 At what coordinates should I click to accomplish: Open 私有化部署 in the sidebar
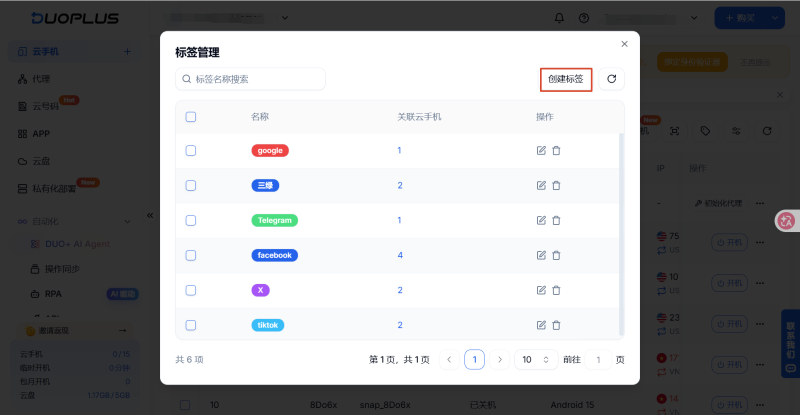[54, 189]
